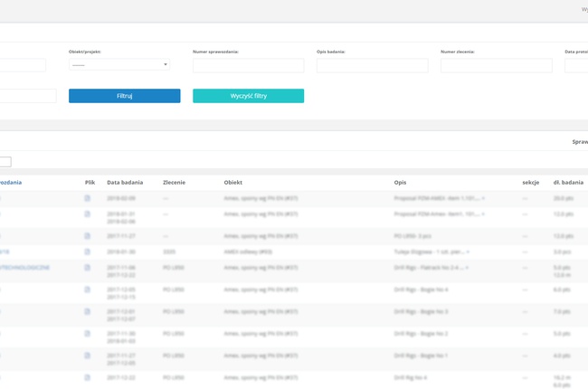Image resolution: width=588 pixels, height=389 pixels.
Task: Sort table by Zlecenie column header
Action: coord(174,182)
